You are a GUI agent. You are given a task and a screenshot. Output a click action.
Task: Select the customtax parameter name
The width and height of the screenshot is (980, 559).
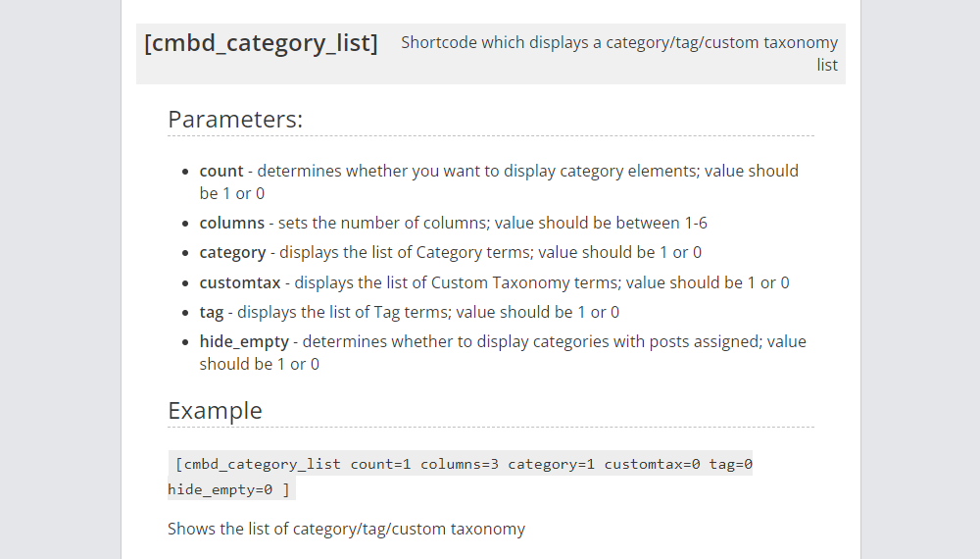tap(240, 282)
